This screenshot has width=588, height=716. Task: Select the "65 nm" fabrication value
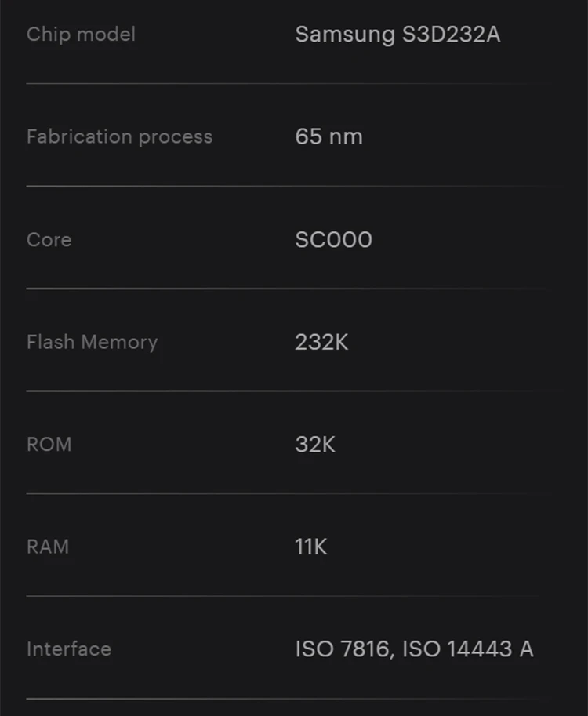click(x=328, y=136)
